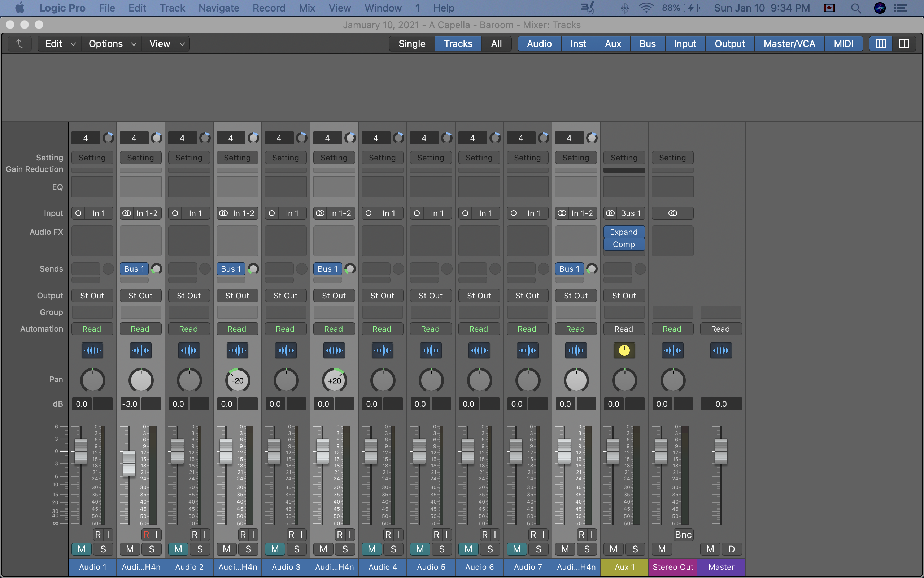Click the Audio 1 volume fader handle
This screenshot has width=924, height=578.
(x=80, y=451)
